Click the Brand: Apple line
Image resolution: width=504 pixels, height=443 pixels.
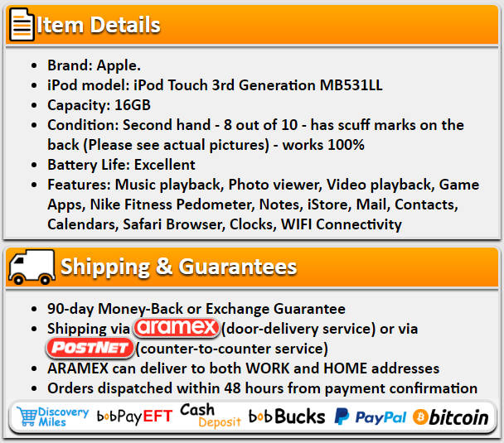click(x=94, y=65)
